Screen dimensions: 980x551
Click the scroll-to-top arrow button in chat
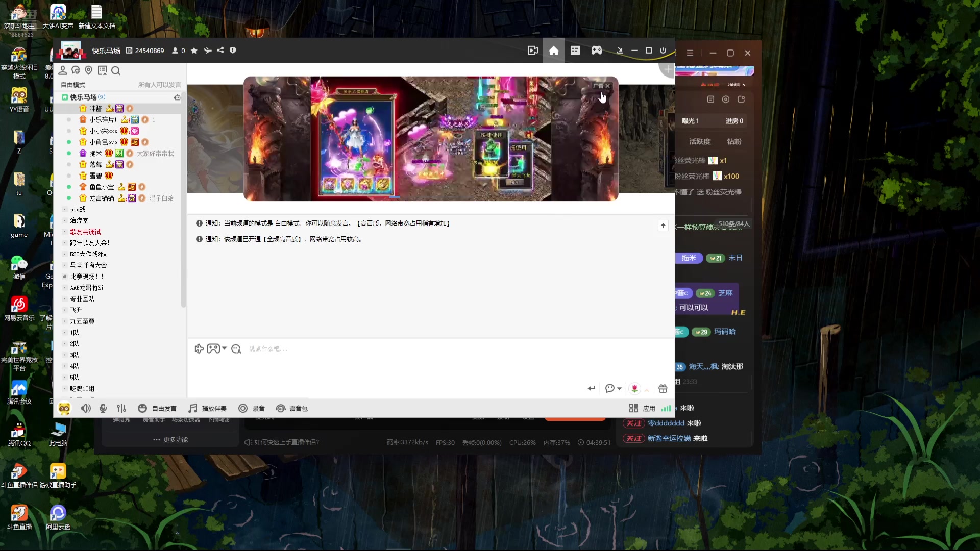[x=663, y=226]
